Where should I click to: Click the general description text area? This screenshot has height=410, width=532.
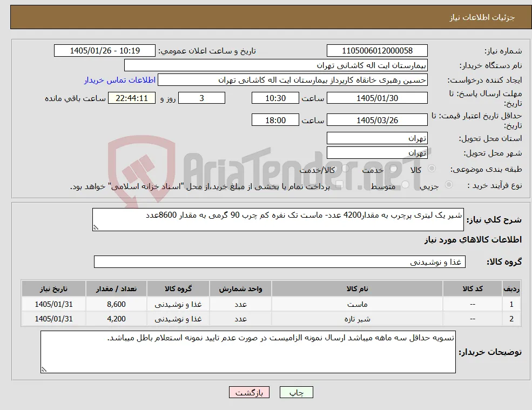pyautogui.click(x=278, y=220)
